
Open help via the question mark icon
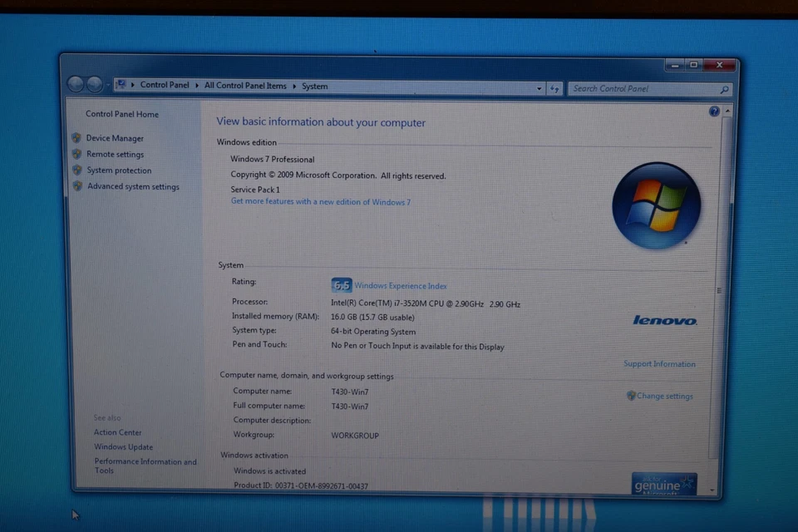point(713,111)
